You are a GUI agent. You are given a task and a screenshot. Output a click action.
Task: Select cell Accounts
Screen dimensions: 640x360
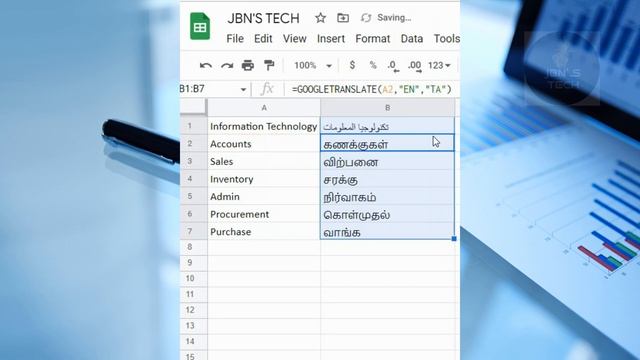[264, 144]
